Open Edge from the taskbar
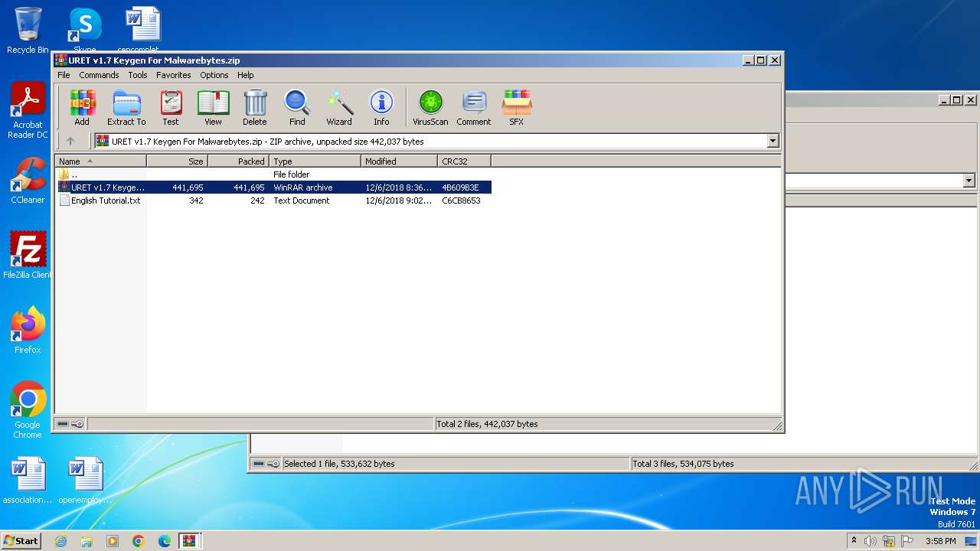Screen dimensions: 980x551 click(165, 541)
